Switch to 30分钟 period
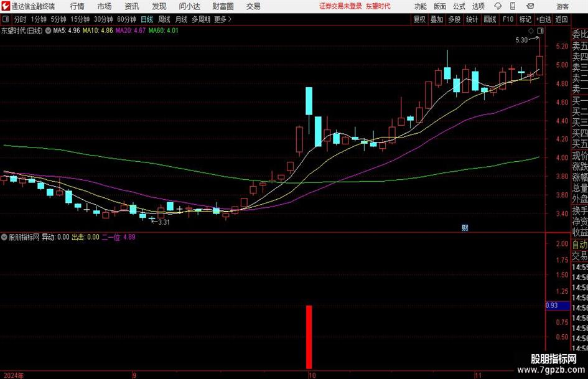The width and height of the screenshot is (588, 379). pos(103,19)
